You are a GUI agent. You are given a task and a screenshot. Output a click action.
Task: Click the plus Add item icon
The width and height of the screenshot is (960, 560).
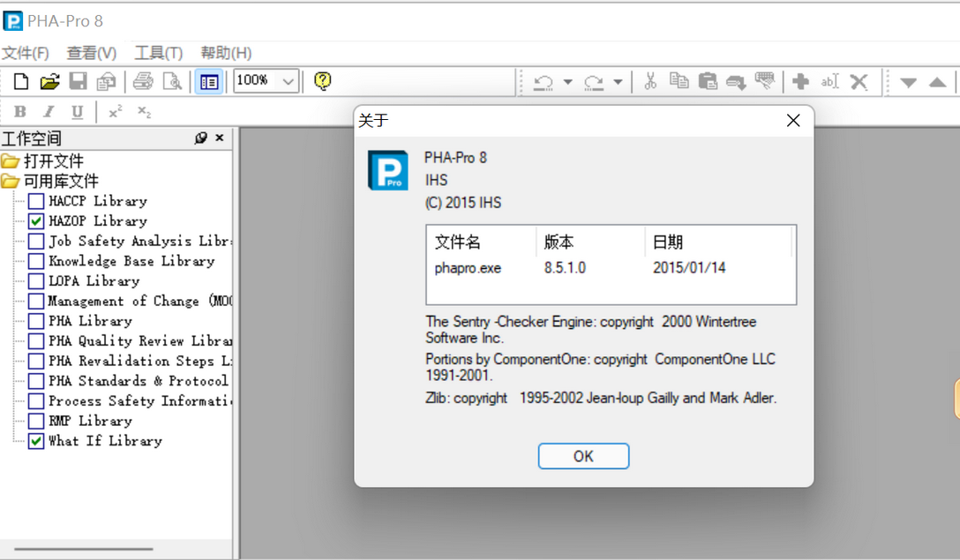click(x=801, y=81)
